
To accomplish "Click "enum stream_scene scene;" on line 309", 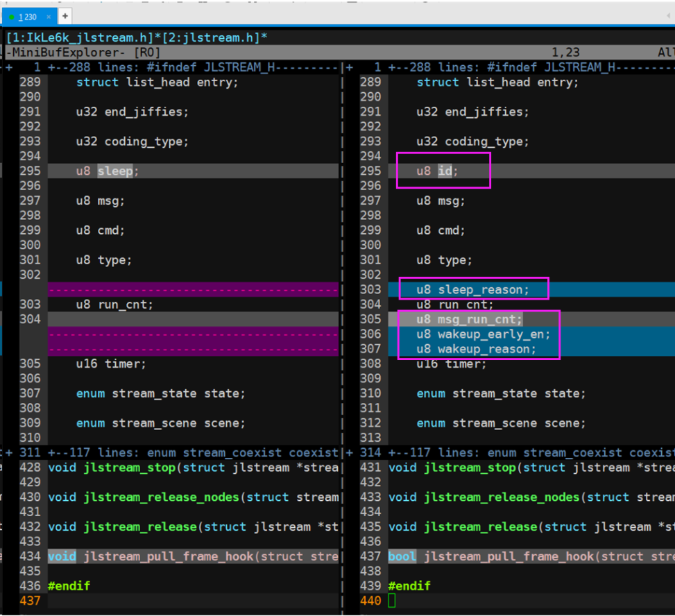I will click(160, 423).
